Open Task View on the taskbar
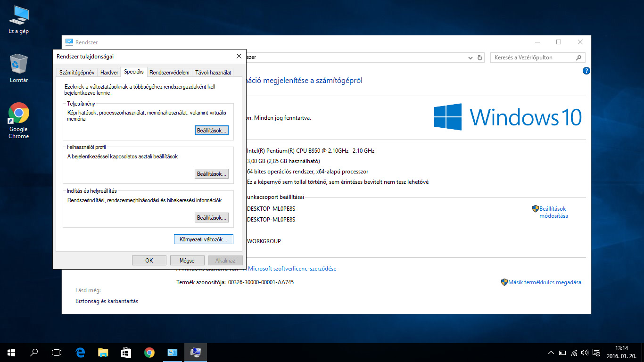The width and height of the screenshot is (644, 362). [57, 352]
